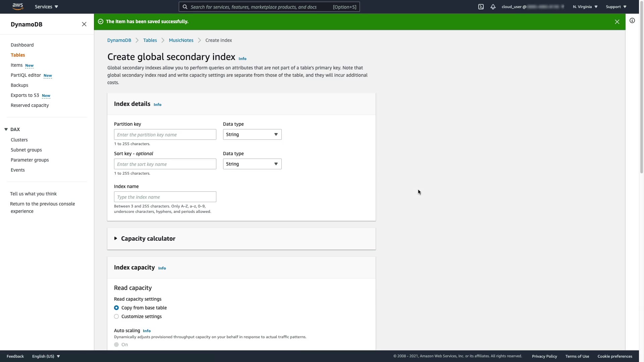644x362 pixels.
Task: Open the info panel circle icon
Action: tap(632, 21)
